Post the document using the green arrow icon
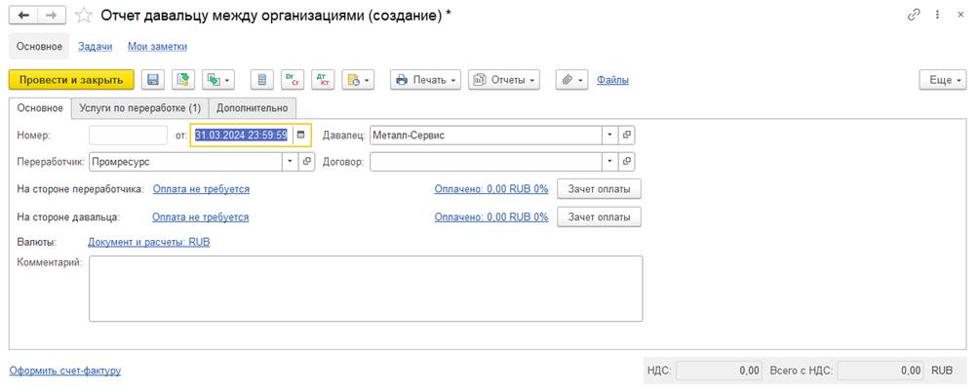The width and height of the screenshot is (980, 392). pyautogui.click(x=183, y=80)
